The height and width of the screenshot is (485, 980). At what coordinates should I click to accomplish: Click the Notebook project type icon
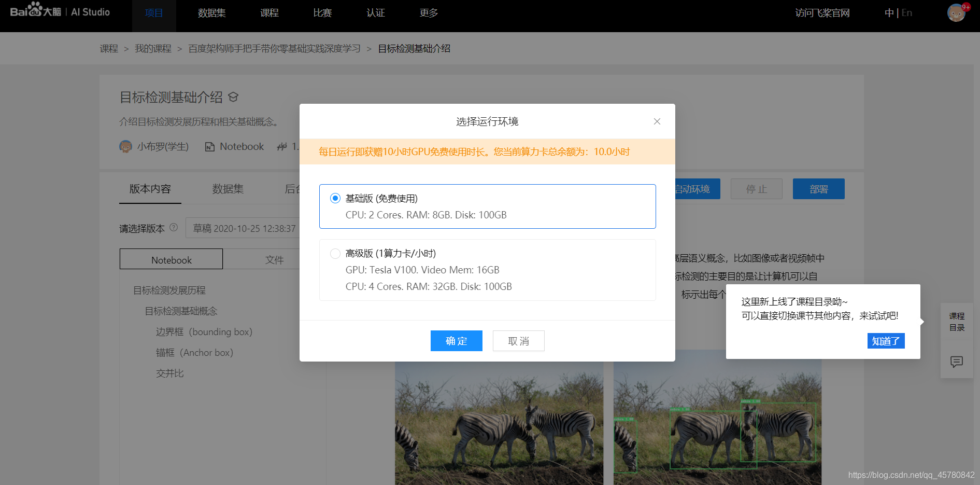pyautogui.click(x=209, y=147)
